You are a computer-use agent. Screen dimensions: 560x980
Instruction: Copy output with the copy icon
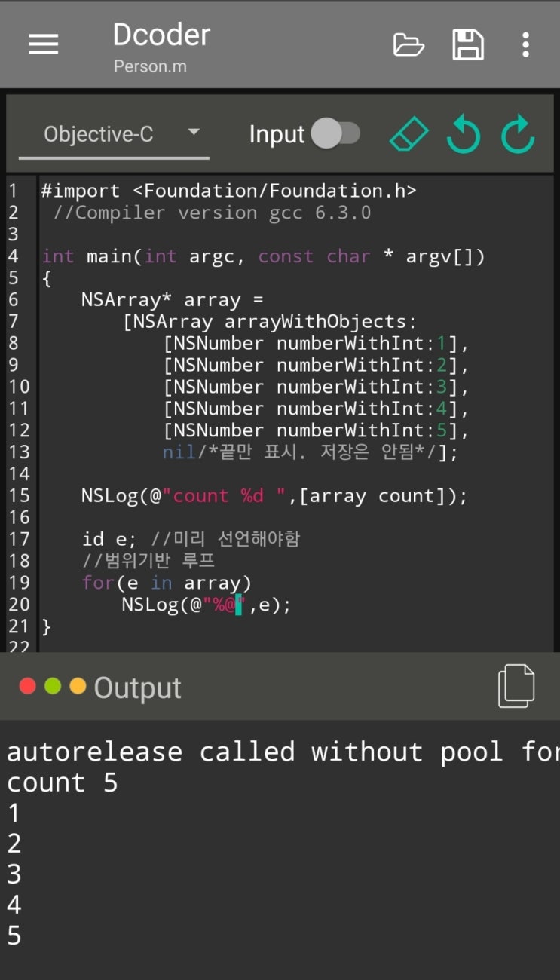click(x=516, y=686)
